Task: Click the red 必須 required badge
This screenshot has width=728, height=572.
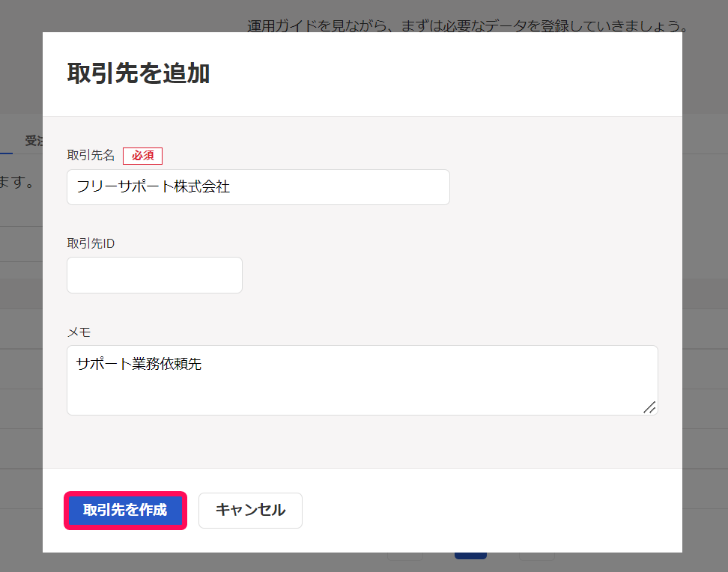Action: 142,156
